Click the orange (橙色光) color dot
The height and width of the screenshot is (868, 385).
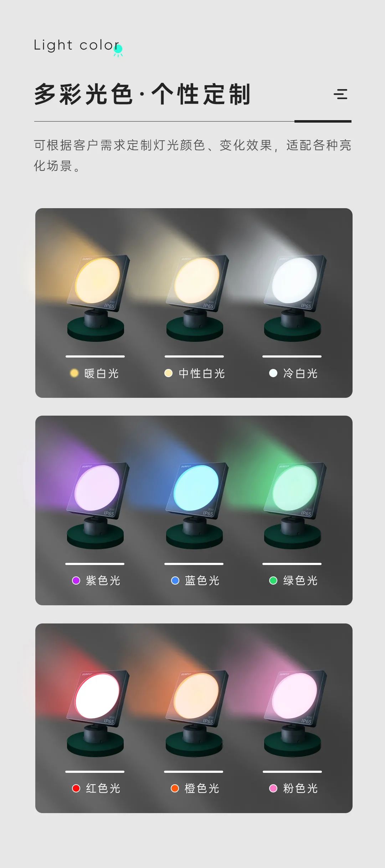175,788
